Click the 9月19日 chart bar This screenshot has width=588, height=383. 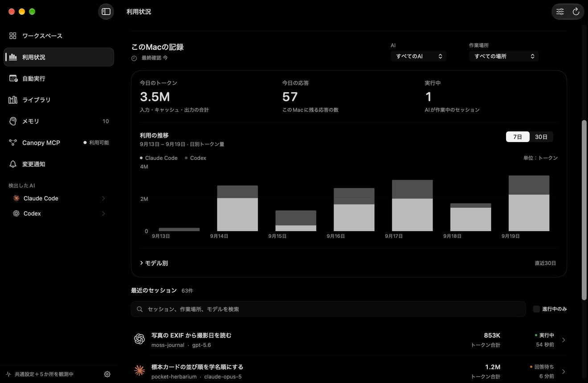click(529, 203)
